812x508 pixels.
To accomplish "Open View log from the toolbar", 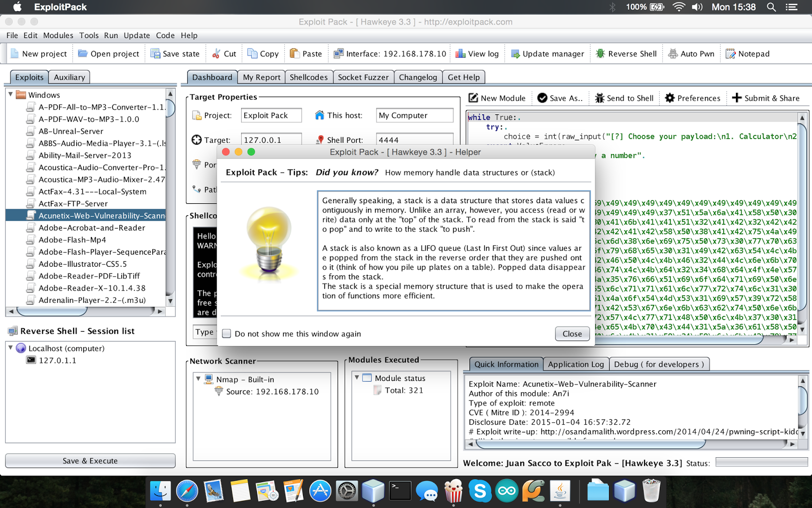I will click(477, 53).
